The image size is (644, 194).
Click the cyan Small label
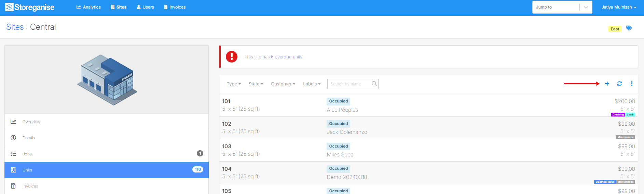coord(630,115)
